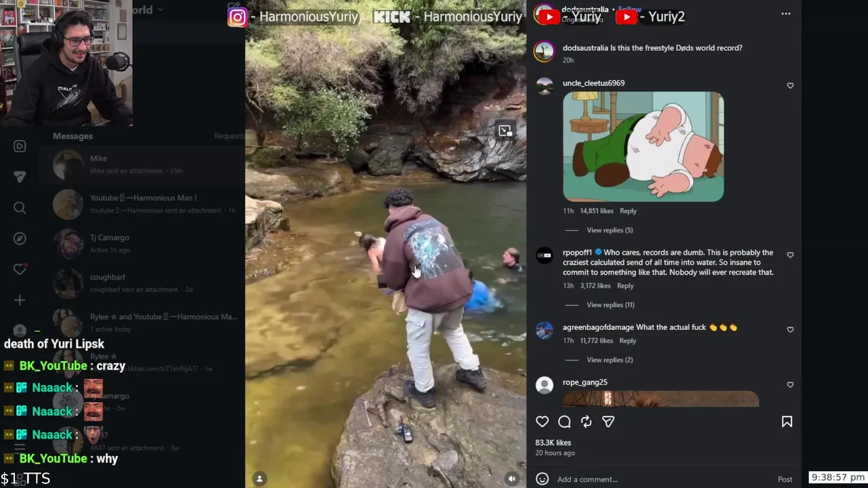Follow dodsaustralia account

click(x=629, y=9)
